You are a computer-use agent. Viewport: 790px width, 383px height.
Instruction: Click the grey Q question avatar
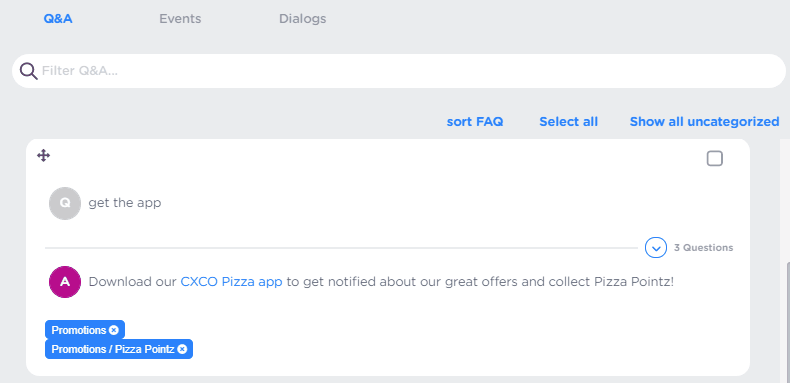click(65, 203)
